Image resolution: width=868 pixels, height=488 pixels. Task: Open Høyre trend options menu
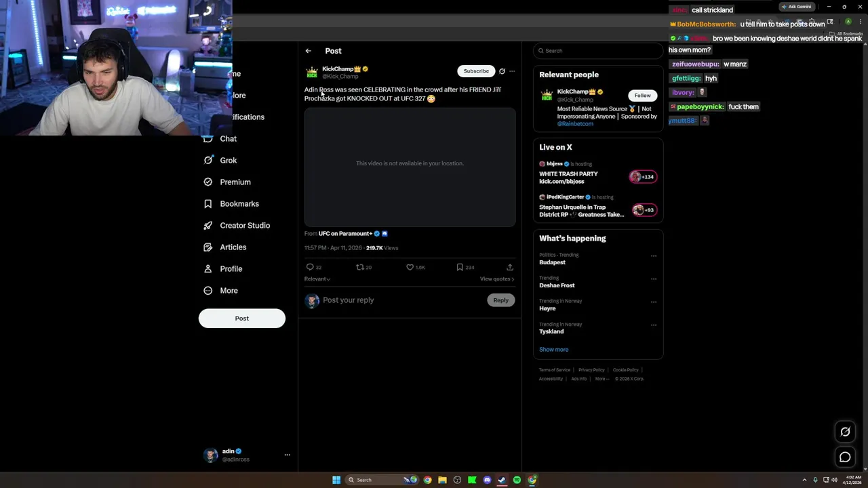tap(654, 302)
